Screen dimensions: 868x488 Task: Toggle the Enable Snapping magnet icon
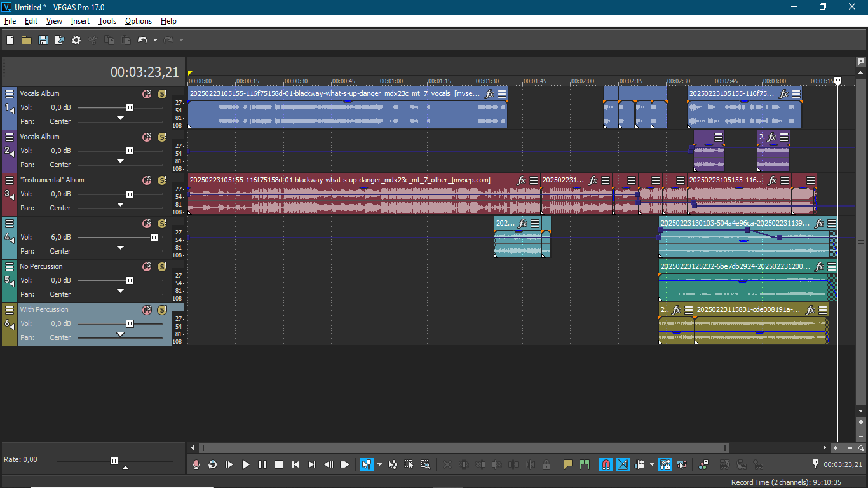(x=606, y=464)
